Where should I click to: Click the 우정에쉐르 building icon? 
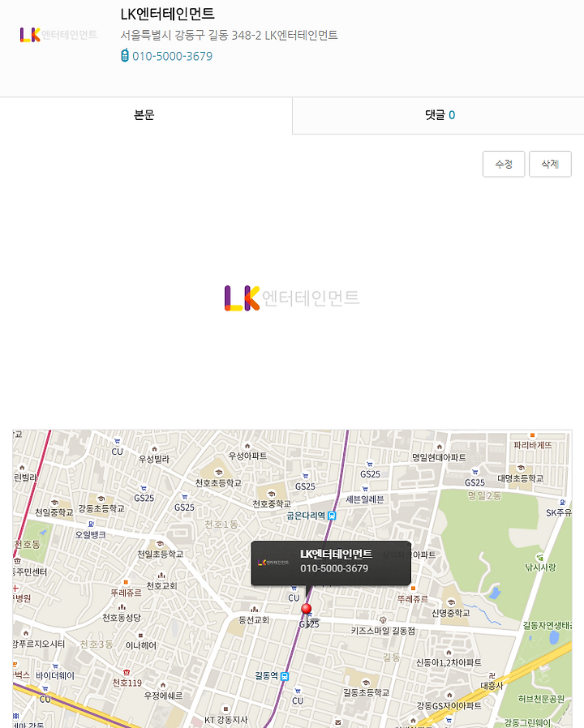click(162, 685)
